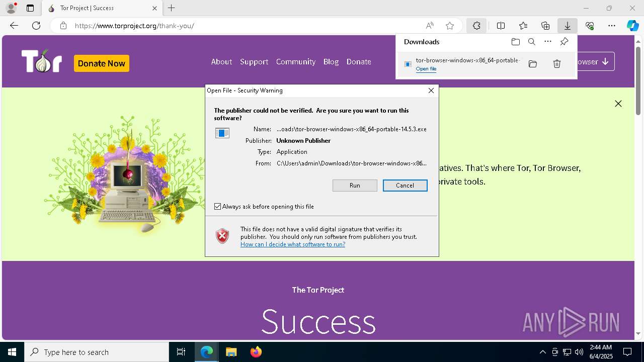
Task: Open the notification center icon
Action: (x=627, y=352)
